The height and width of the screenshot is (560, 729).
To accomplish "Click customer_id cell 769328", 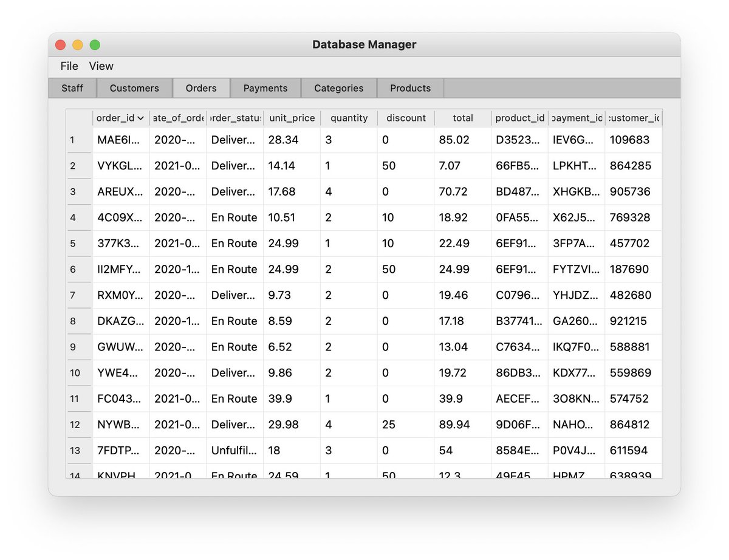I will [634, 217].
